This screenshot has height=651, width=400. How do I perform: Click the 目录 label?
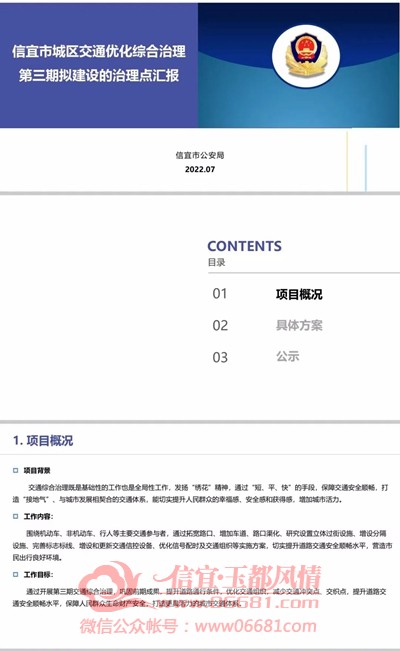(216, 262)
